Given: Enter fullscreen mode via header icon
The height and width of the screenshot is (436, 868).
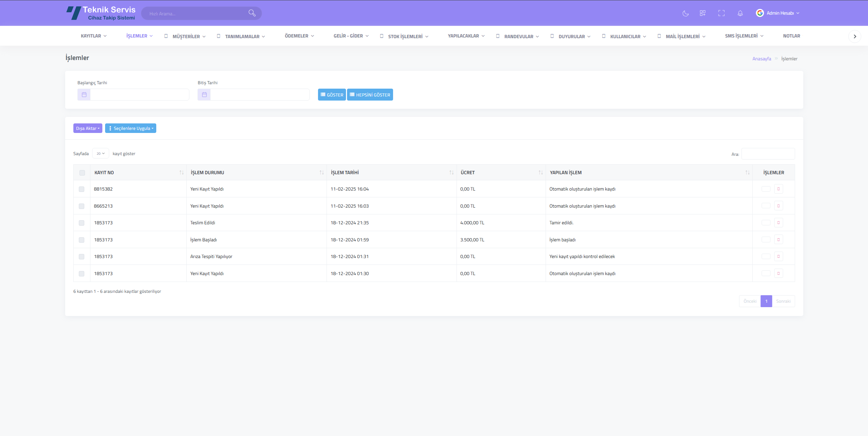Looking at the screenshot, I should coord(721,13).
